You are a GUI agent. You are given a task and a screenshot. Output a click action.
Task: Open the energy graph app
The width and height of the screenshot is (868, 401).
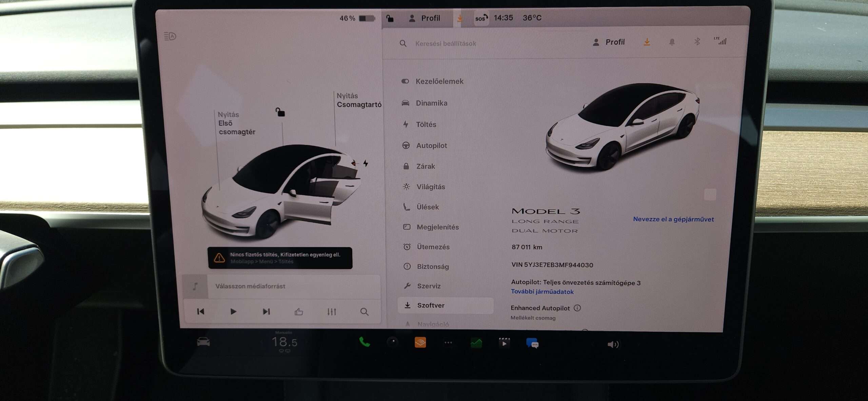tap(476, 343)
